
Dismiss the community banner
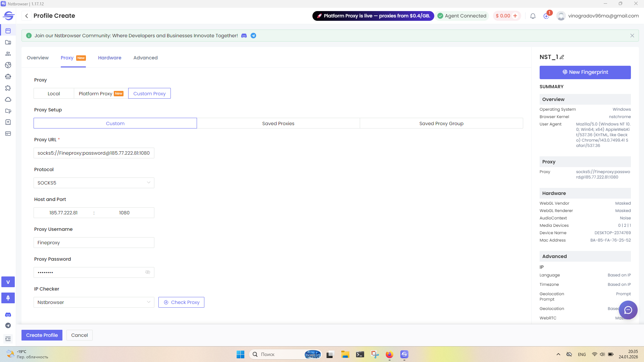[x=632, y=36]
